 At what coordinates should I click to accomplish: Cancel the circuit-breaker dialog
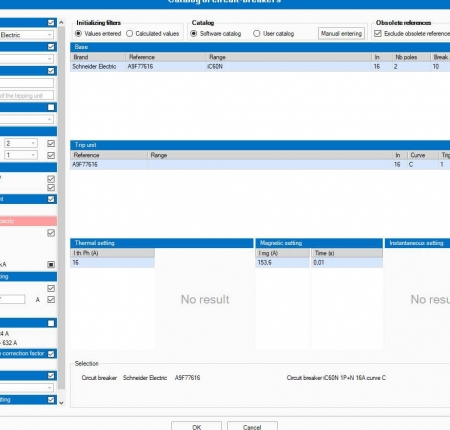tap(252, 426)
